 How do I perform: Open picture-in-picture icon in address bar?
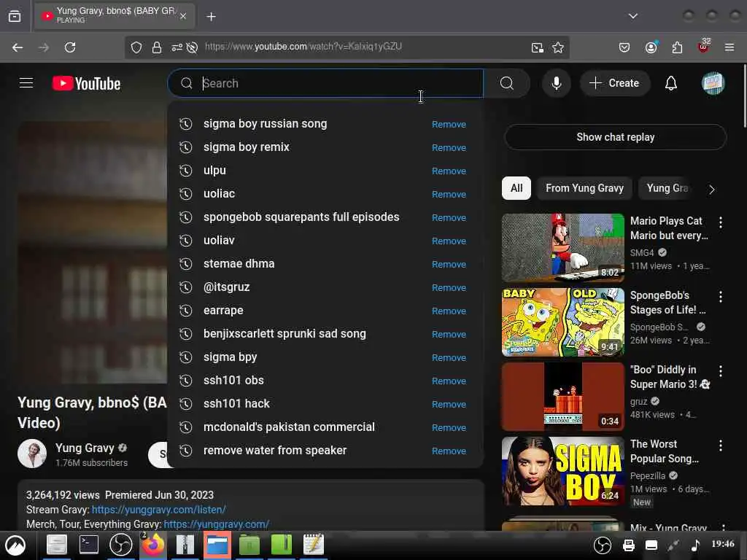click(x=538, y=47)
